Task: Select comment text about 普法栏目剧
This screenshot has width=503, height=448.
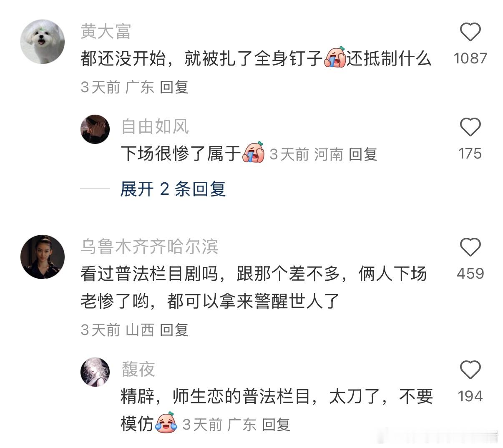Action: tap(254, 287)
